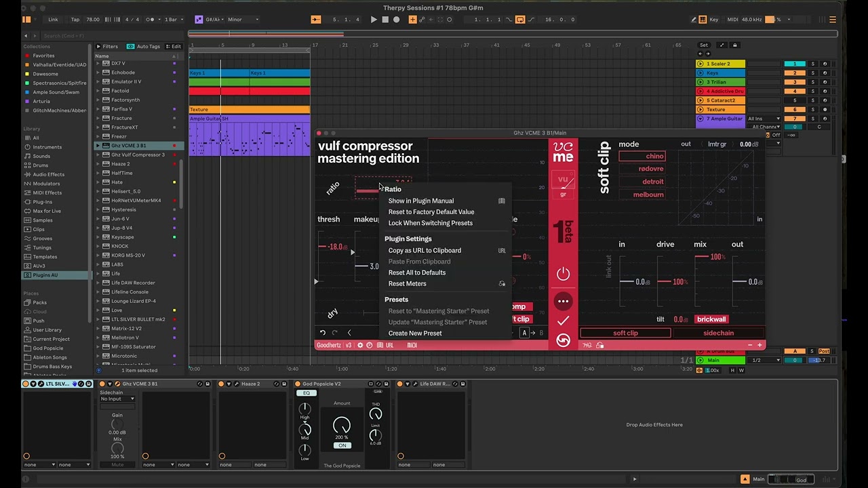Viewport: 868px width, 488px height.
Task: Choose Lock When Switching Presets
Action: (430, 223)
